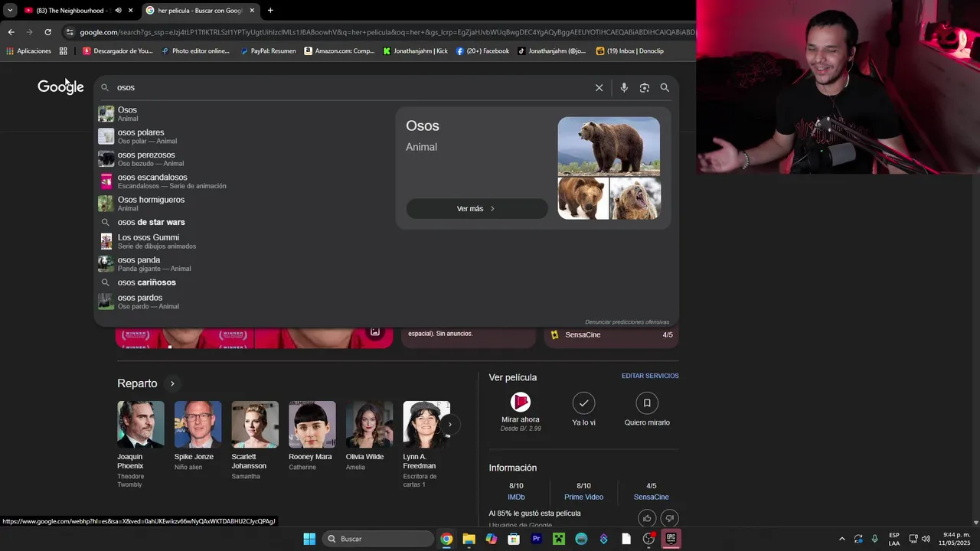Open Olivia Wilde cast card
The height and width of the screenshot is (551, 980).
click(369, 436)
